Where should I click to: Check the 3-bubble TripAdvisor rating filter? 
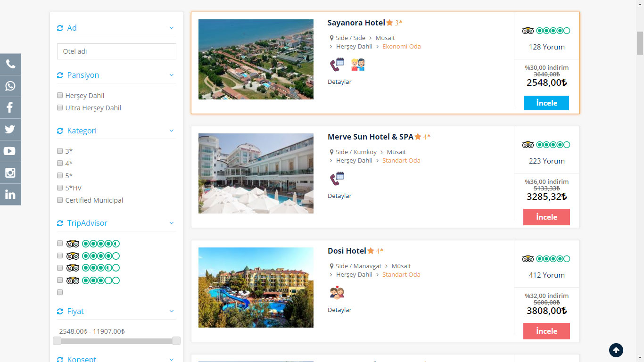60,280
